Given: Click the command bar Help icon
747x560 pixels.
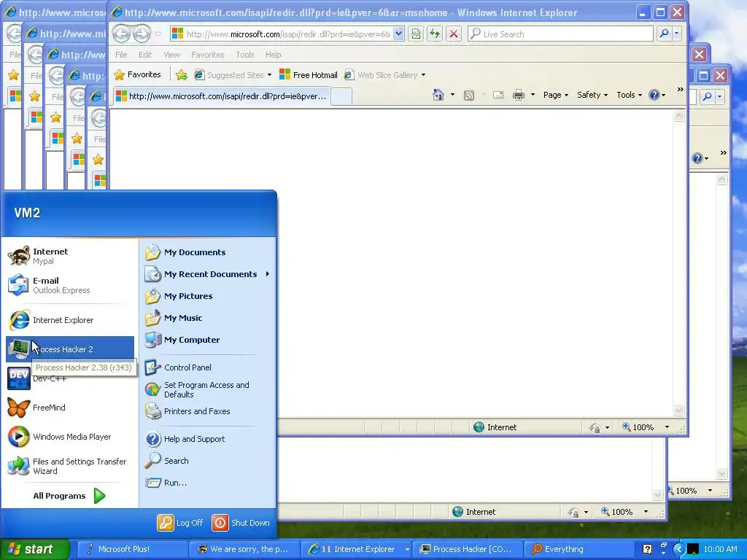Looking at the screenshot, I should (x=654, y=95).
